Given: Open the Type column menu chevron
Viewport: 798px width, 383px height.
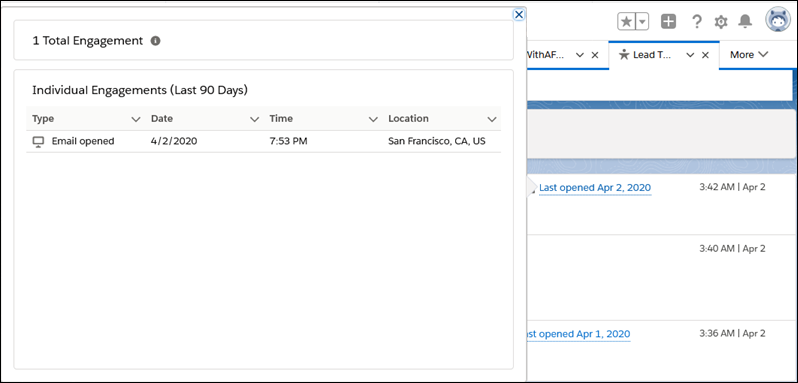Looking at the screenshot, I should (x=135, y=120).
